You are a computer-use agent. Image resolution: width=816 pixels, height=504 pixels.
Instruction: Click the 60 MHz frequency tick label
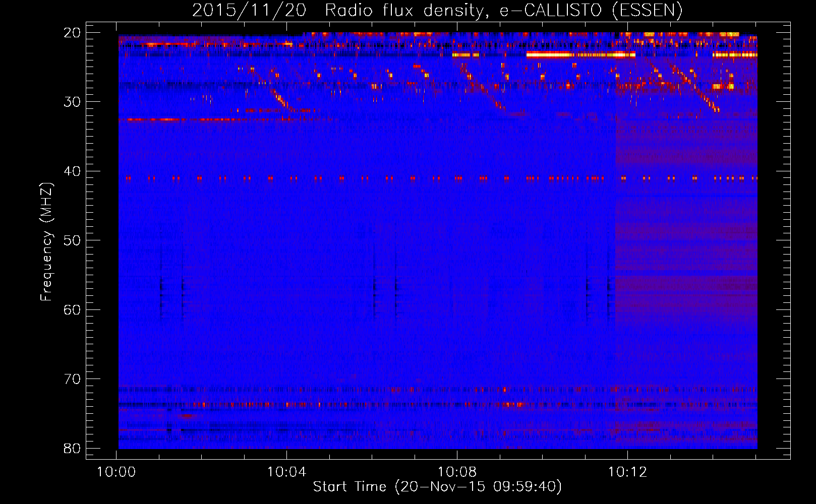click(x=73, y=309)
